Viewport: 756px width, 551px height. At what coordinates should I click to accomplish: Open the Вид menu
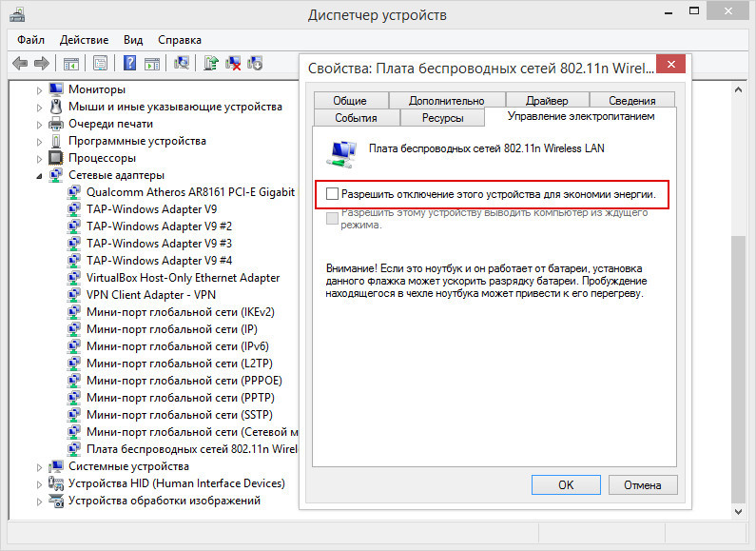pyautogui.click(x=133, y=40)
